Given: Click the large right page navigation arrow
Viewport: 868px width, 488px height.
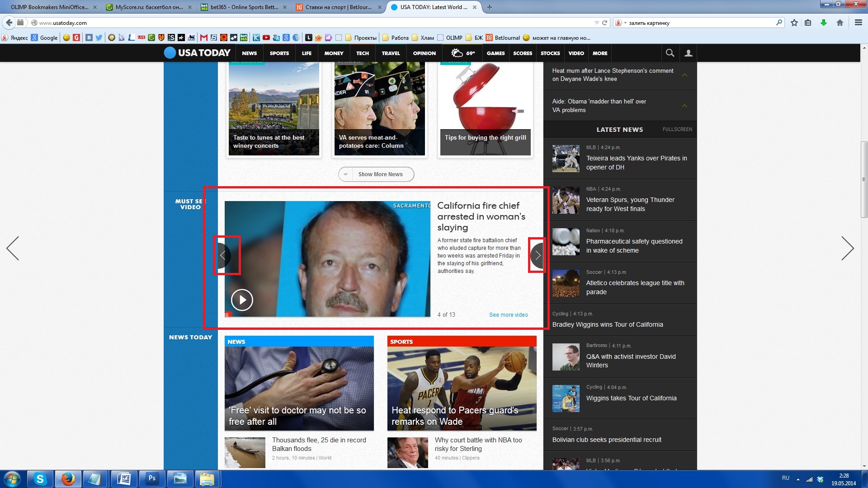Looking at the screenshot, I should pyautogui.click(x=847, y=248).
